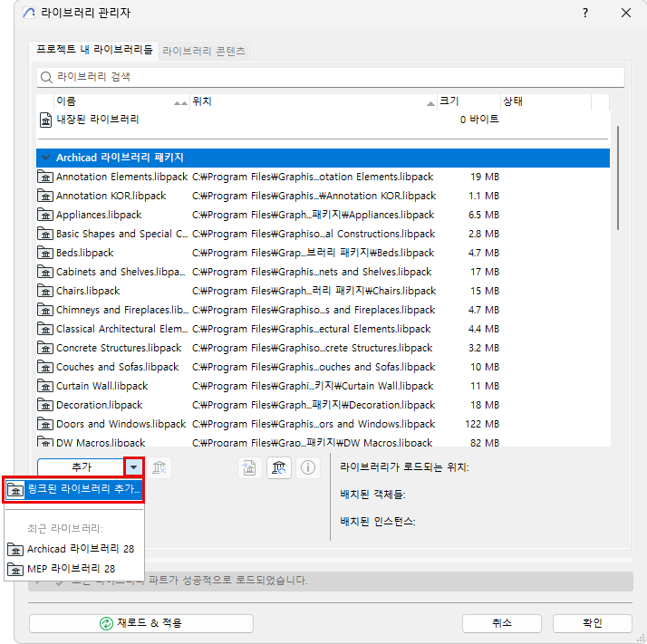The width and height of the screenshot is (647, 644).
Task: Click the Doors and Windows 122 MB size
Action: coord(482,424)
